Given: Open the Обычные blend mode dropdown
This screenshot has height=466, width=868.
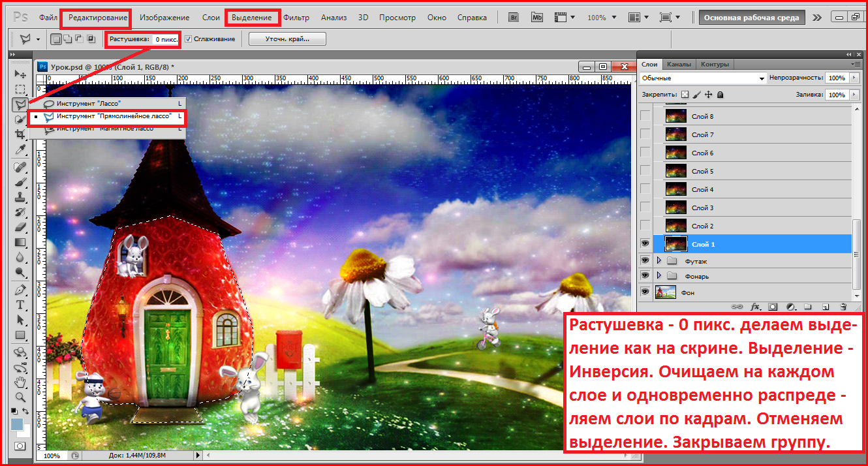Looking at the screenshot, I should point(702,78).
